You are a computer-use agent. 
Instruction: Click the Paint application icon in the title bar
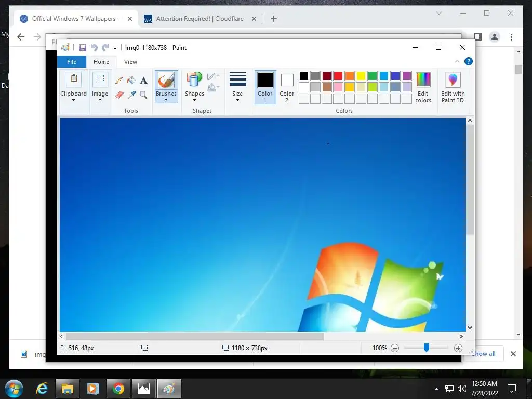(x=65, y=48)
